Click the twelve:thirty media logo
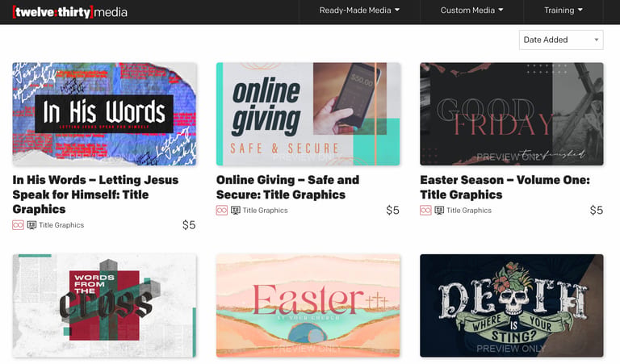The image size is (620, 364). pyautogui.click(x=70, y=12)
